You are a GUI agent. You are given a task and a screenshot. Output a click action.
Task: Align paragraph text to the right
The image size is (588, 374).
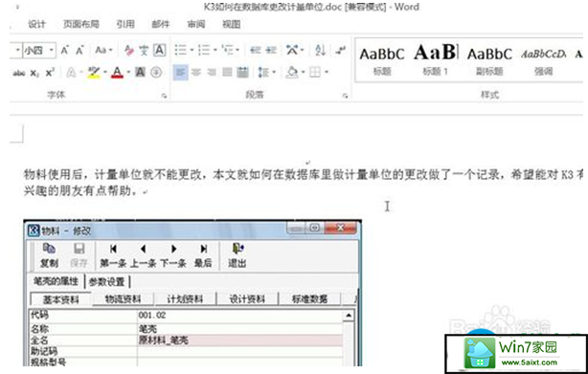tap(212, 72)
